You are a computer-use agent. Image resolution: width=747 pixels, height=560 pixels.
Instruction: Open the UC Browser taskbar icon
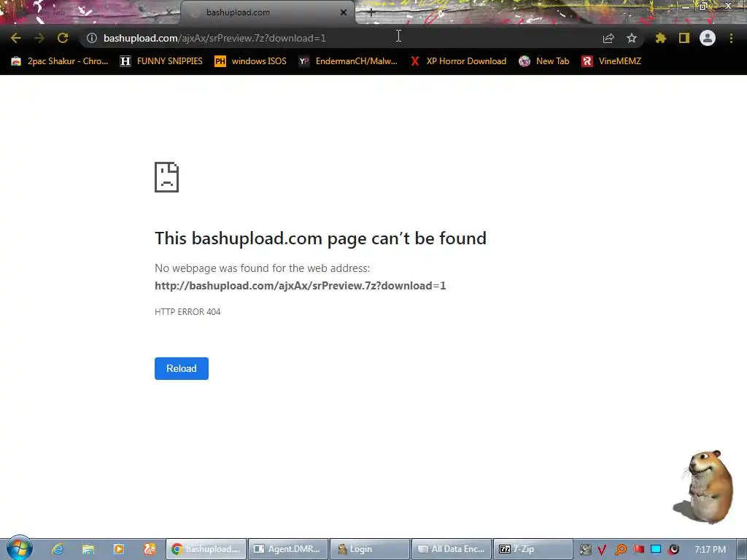click(x=149, y=549)
